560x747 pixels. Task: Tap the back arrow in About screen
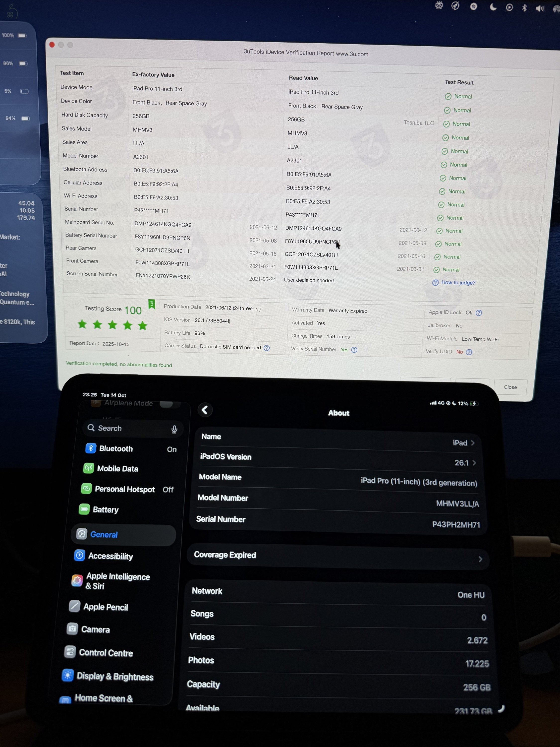[205, 410]
